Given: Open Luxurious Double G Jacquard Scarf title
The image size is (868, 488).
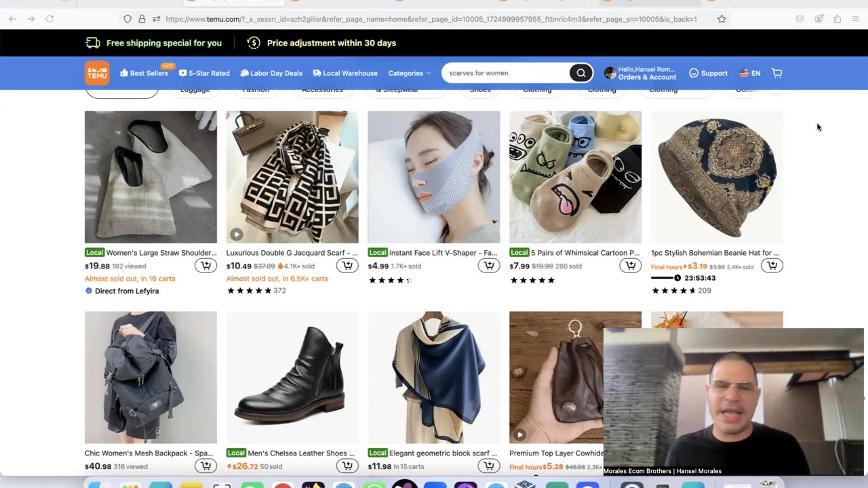Looking at the screenshot, I should pos(292,253).
